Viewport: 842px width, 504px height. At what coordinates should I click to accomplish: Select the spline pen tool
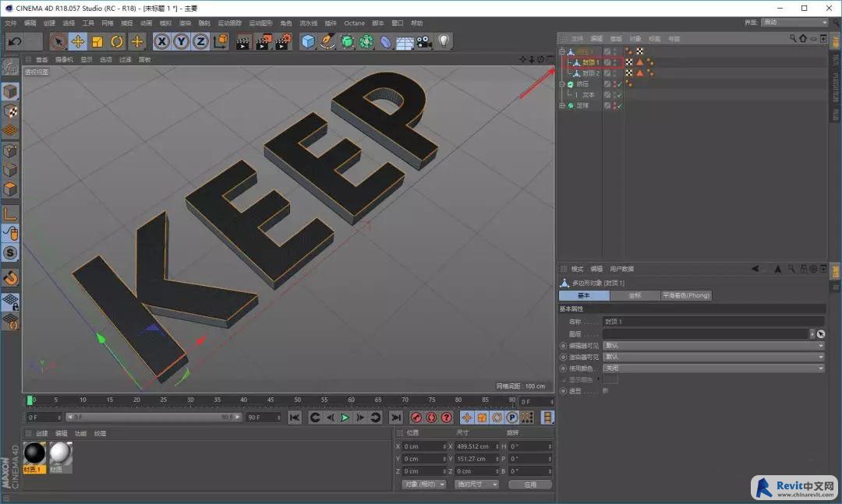[327, 41]
